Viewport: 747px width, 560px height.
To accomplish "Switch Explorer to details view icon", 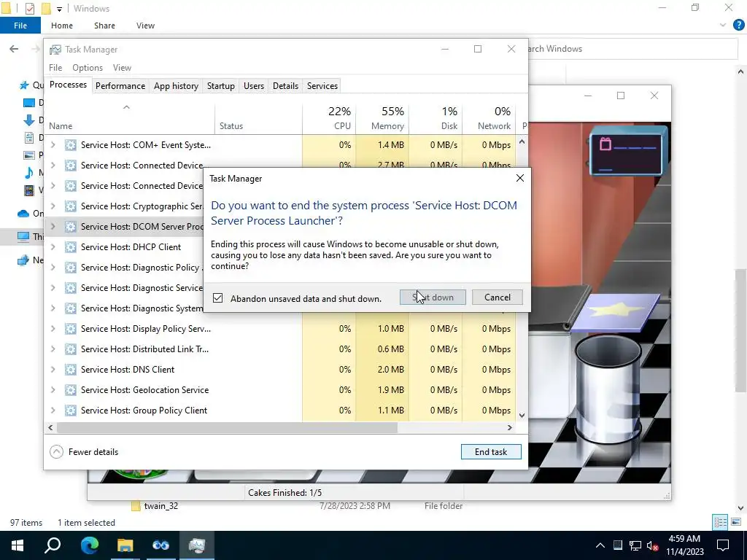I will 720,522.
